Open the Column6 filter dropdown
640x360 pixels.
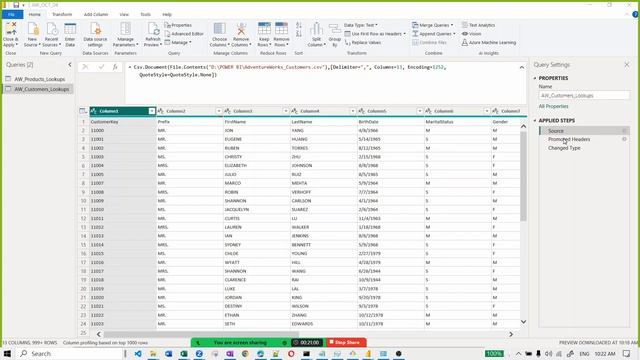(486, 111)
